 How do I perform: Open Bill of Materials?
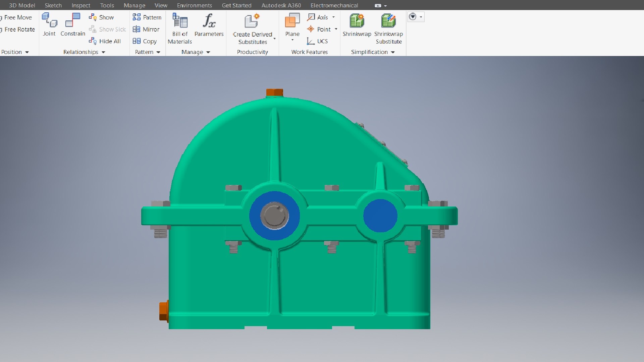(x=180, y=28)
